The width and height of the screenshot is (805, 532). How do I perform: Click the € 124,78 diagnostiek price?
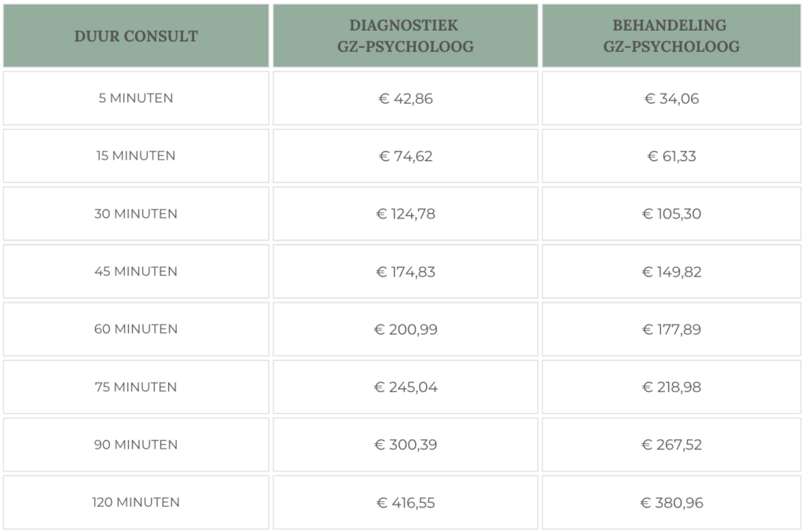pos(405,214)
